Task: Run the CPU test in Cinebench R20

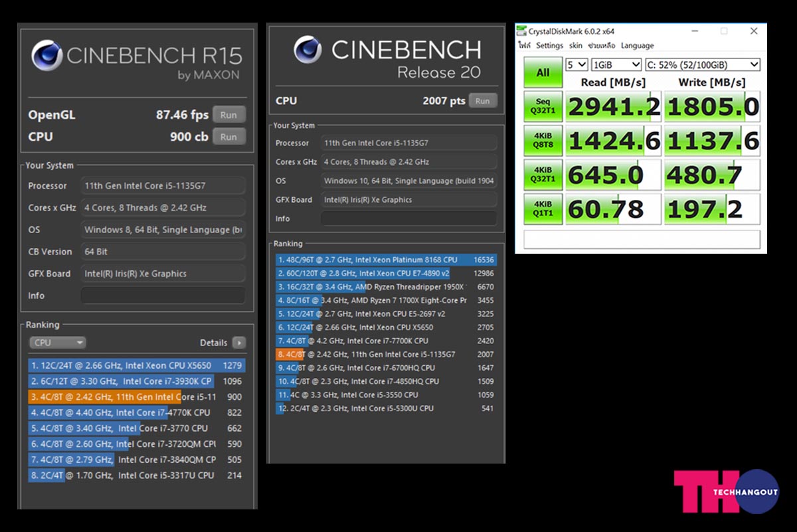Action: [483, 101]
